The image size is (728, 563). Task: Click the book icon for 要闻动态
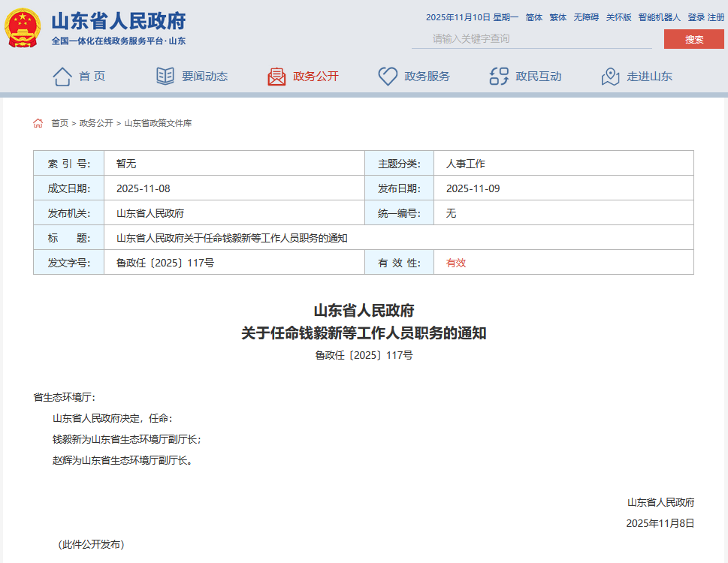point(165,76)
